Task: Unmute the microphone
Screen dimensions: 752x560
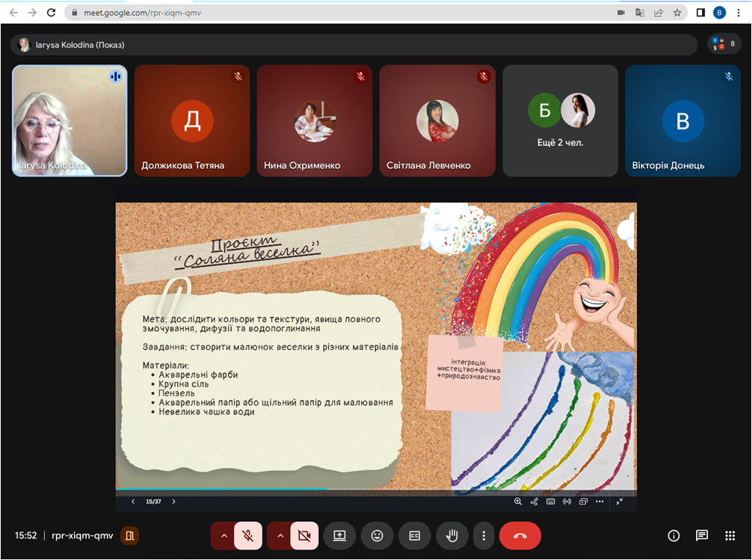Action: pyautogui.click(x=247, y=535)
